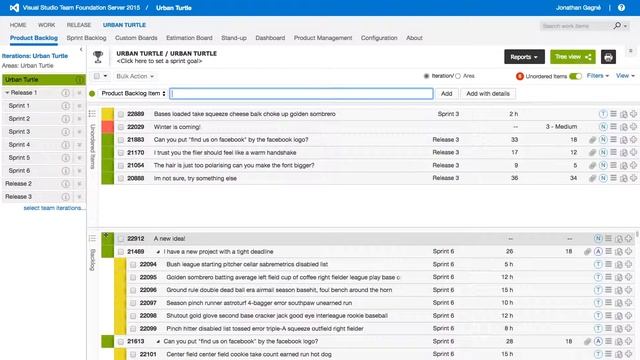
Task: Tick the checkbox for item 22912
Action: tap(121, 239)
